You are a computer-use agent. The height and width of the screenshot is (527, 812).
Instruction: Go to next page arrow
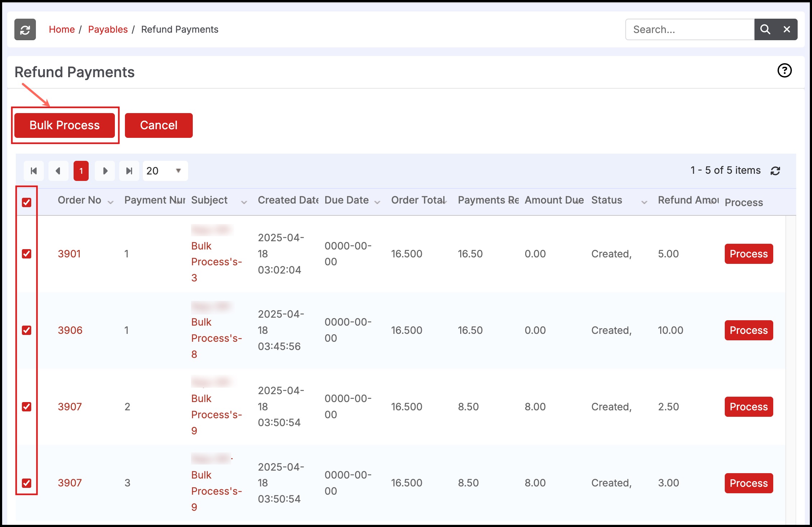coord(105,171)
